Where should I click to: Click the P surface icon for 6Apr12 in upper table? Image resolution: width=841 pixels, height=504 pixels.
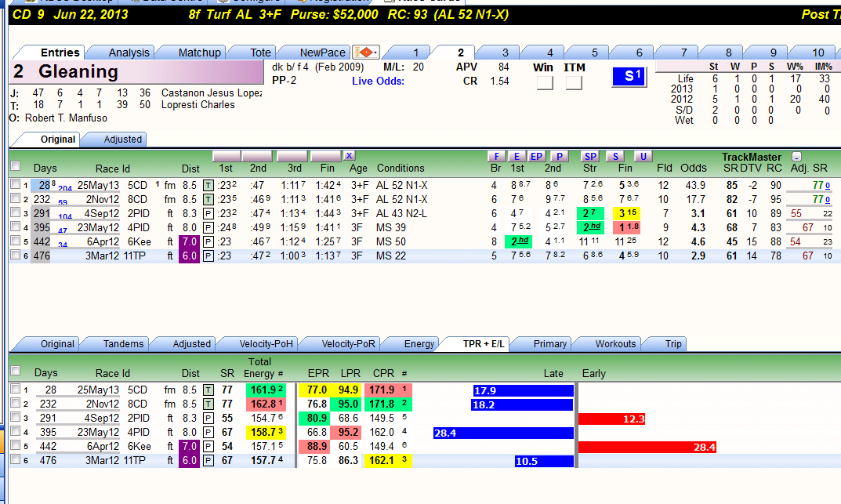(208, 242)
